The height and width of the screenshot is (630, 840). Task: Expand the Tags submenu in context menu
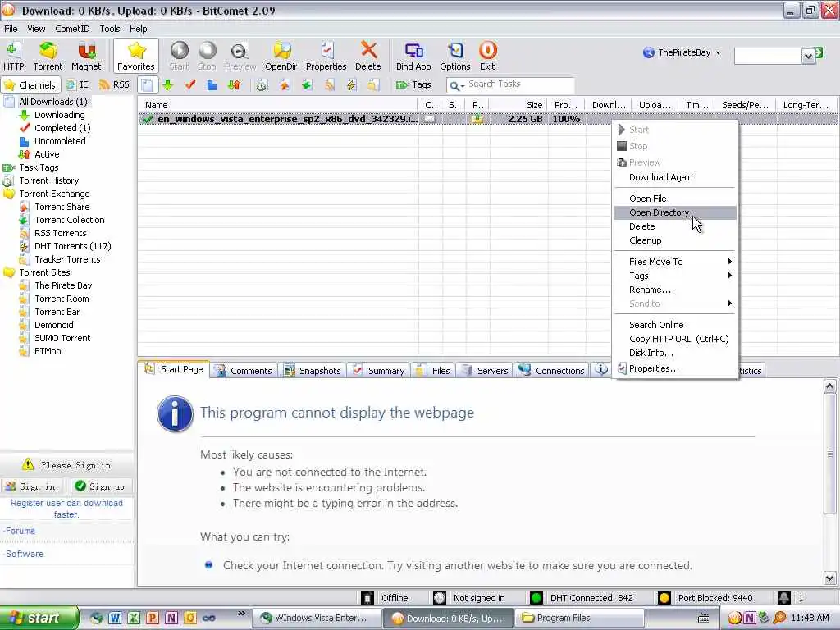675,276
